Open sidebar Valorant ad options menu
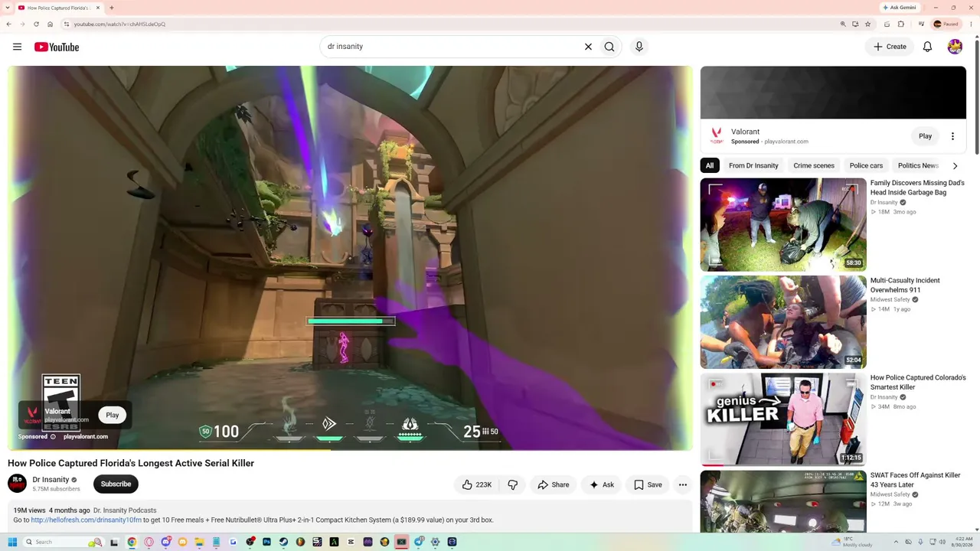Screen dimensions: 980x551 tap(952, 136)
